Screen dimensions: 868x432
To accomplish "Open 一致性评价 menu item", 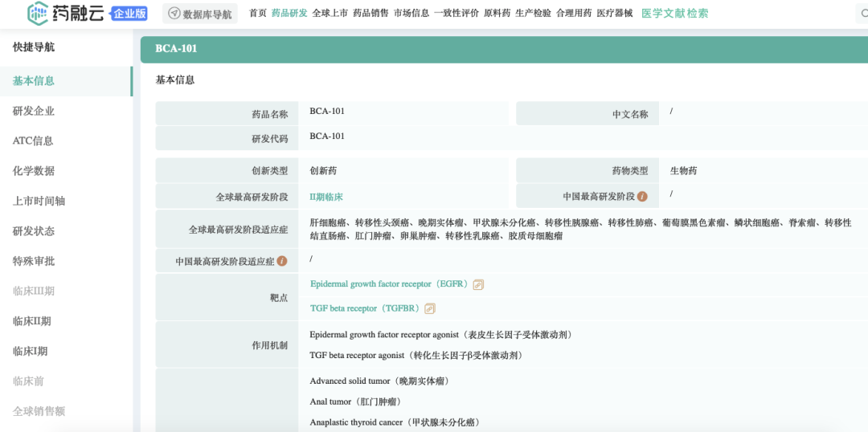I will [457, 14].
